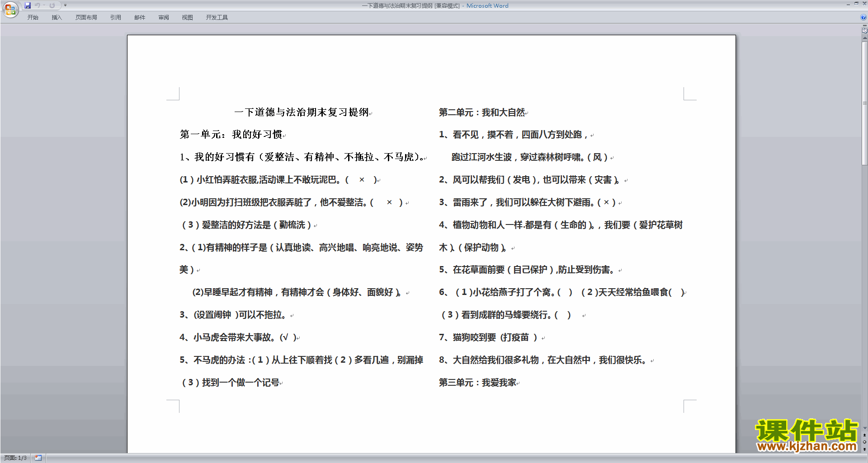Open the 邮件 ribbon tab
Screen dimensions: 868x463
[140, 17]
